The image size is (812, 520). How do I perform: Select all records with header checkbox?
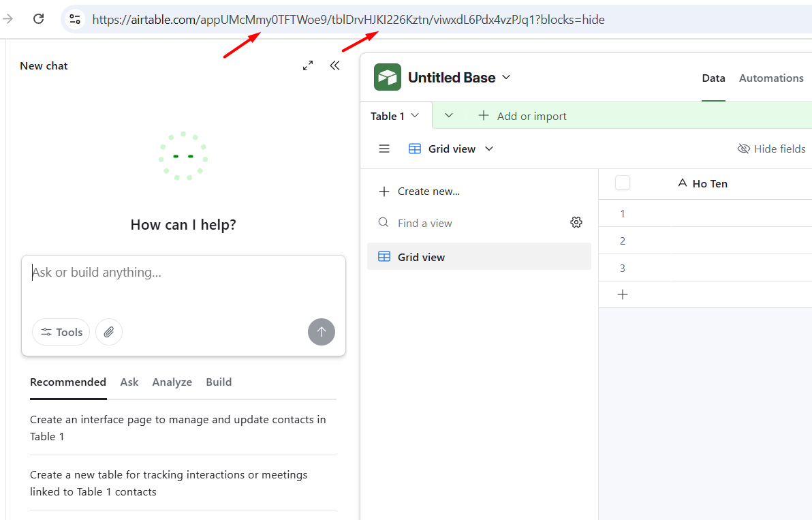pyautogui.click(x=622, y=183)
